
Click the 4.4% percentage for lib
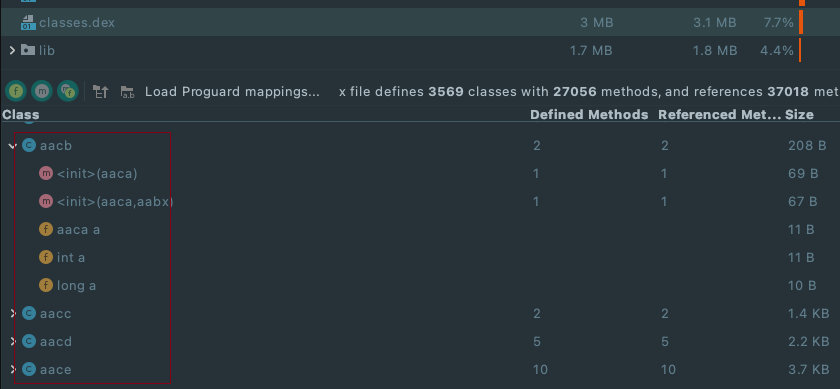point(777,50)
